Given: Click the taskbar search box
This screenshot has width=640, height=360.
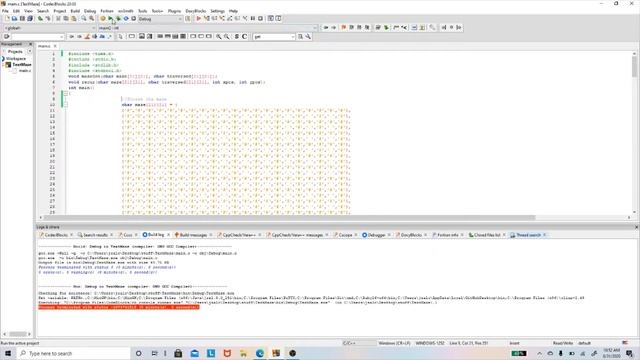Looking at the screenshot, I should click(x=73, y=353).
